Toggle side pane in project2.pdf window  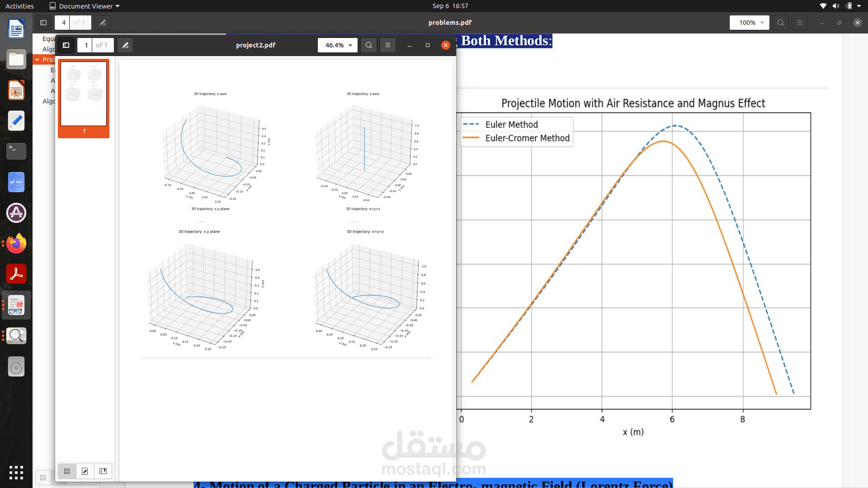coord(66,45)
